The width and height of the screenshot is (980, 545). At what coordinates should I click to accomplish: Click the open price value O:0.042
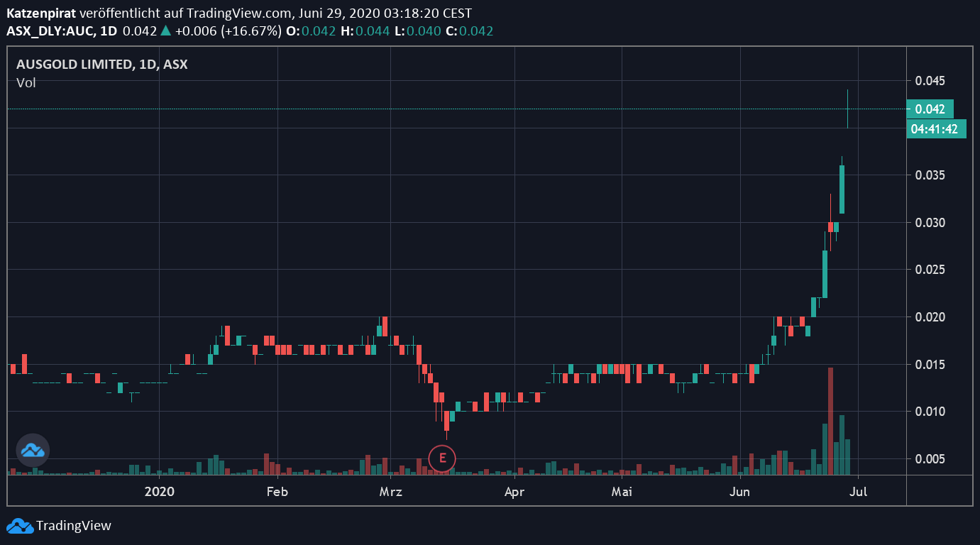(312, 31)
